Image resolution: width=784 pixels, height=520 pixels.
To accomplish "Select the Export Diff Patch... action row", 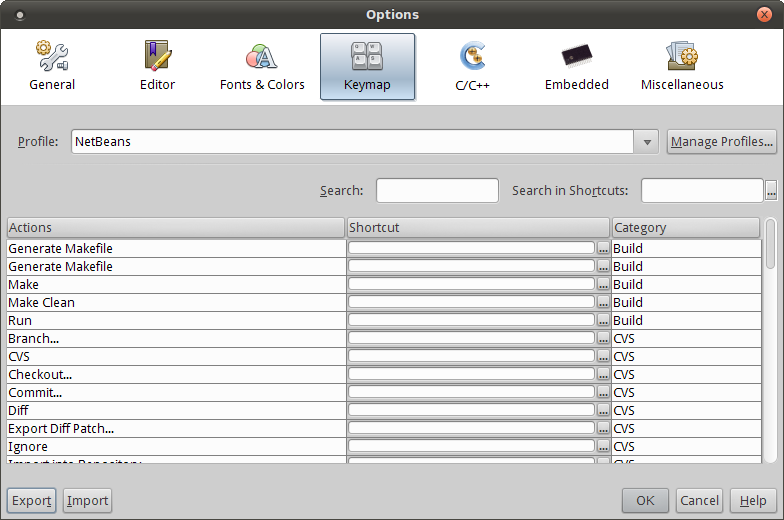I will [x=176, y=428].
